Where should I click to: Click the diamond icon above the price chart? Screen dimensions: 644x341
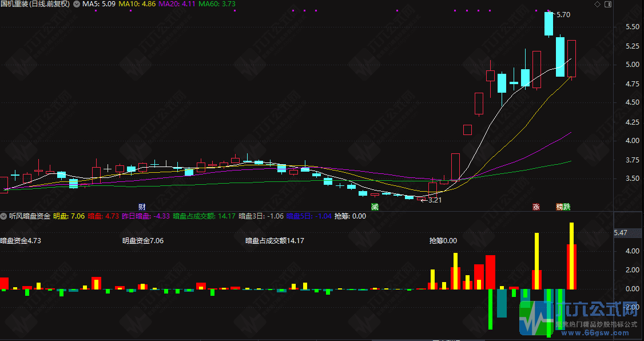pos(597,5)
